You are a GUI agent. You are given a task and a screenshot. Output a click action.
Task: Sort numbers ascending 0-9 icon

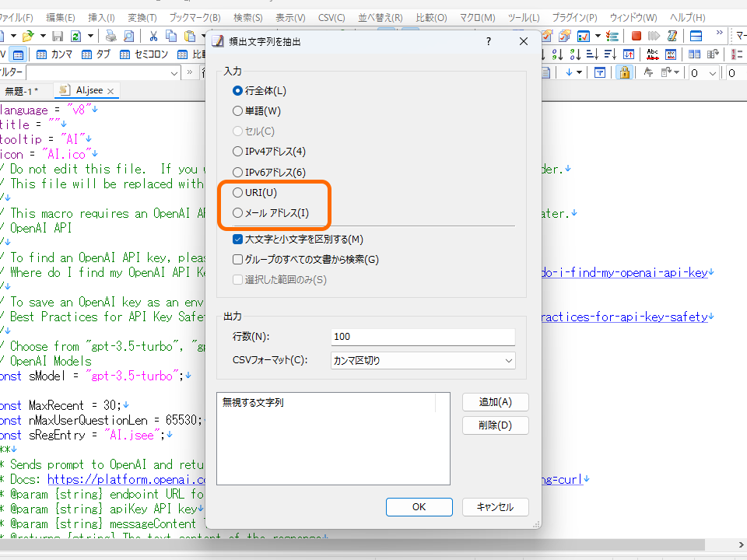coord(557,54)
